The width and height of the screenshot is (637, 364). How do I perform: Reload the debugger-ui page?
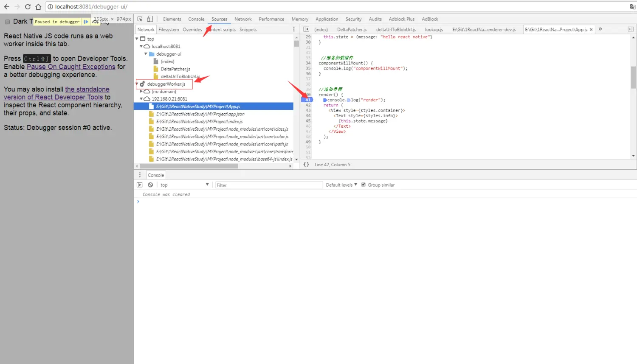point(28,7)
